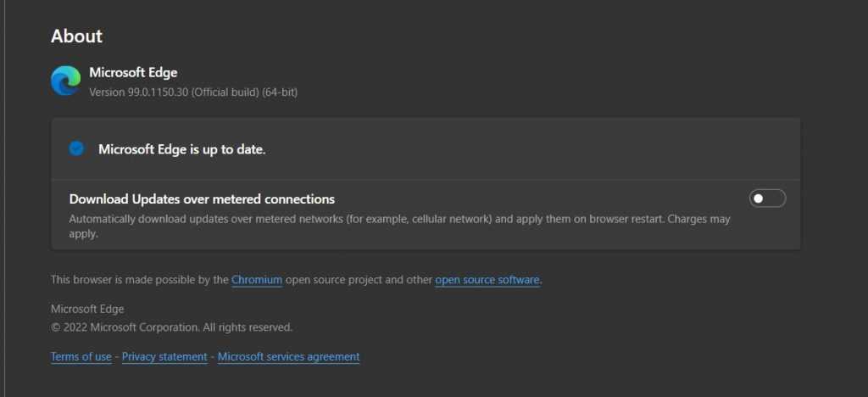This screenshot has height=397, width=868.
Task: Click the Microsoft Edge text above the copyright
Action: tap(87, 310)
